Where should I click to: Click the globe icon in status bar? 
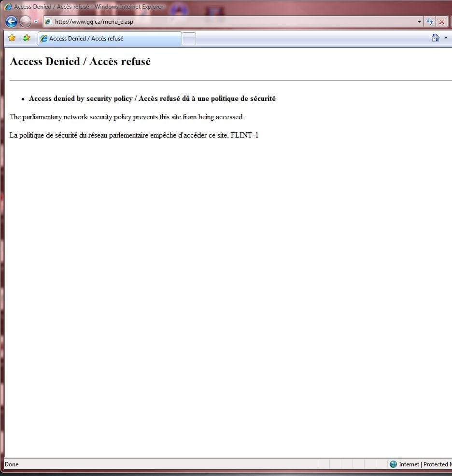click(x=393, y=464)
